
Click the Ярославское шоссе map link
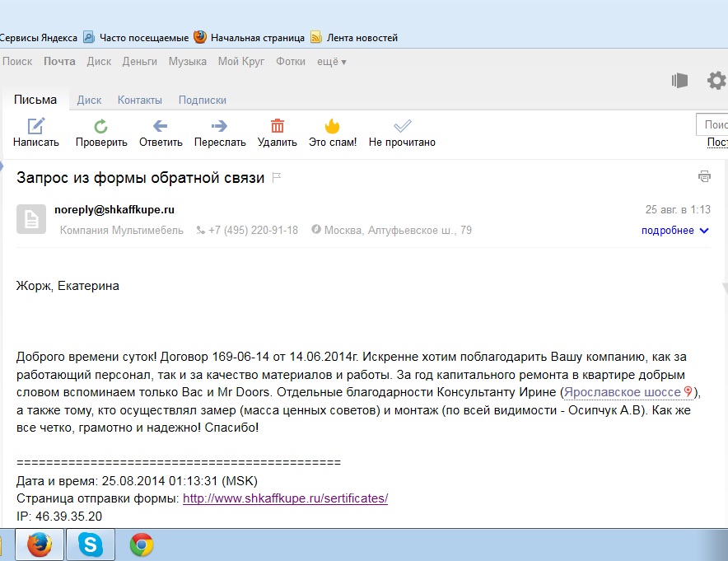click(623, 392)
